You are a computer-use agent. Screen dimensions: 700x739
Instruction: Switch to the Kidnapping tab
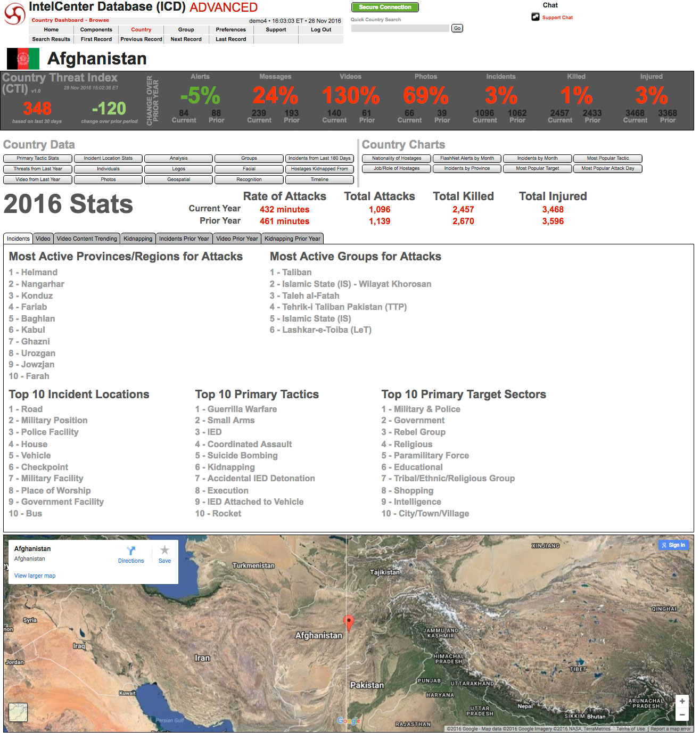pos(138,239)
